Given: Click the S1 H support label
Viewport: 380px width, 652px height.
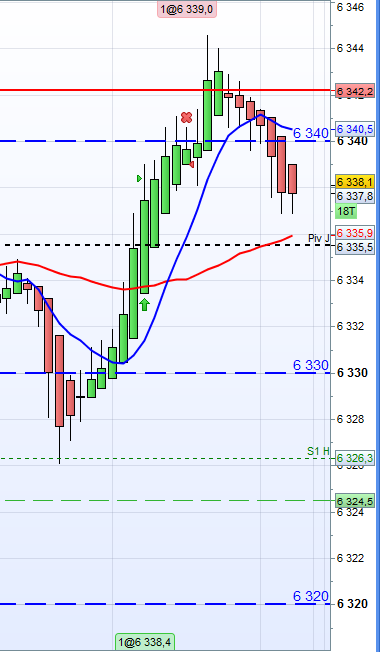Looking at the screenshot, I should (x=318, y=451).
